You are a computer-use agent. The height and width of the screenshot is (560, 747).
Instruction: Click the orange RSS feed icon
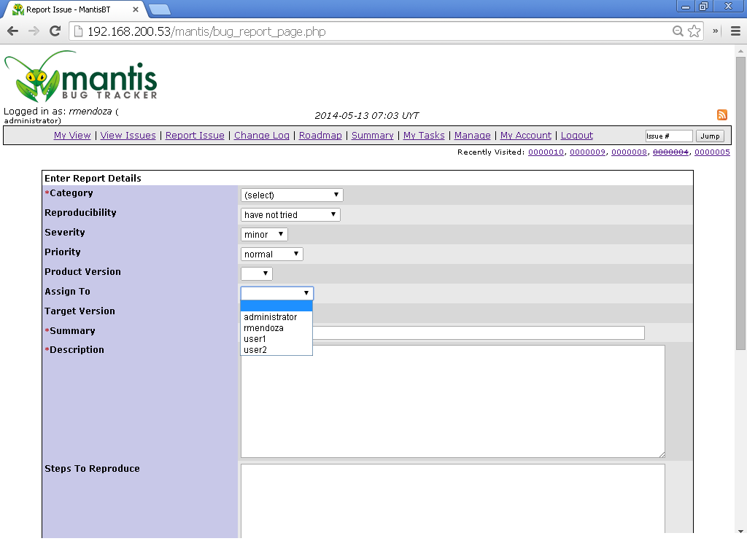pyautogui.click(x=722, y=115)
